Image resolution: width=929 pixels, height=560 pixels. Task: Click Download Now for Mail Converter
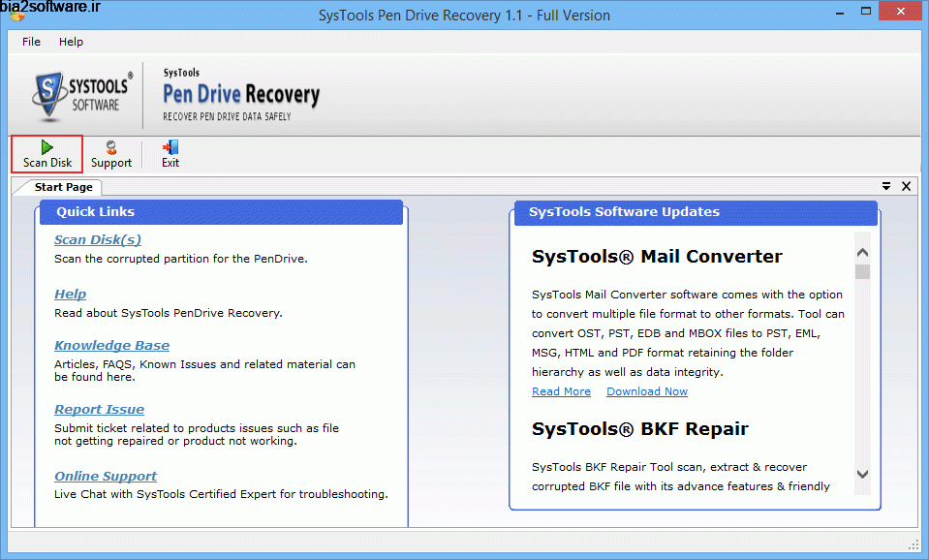coord(646,391)
